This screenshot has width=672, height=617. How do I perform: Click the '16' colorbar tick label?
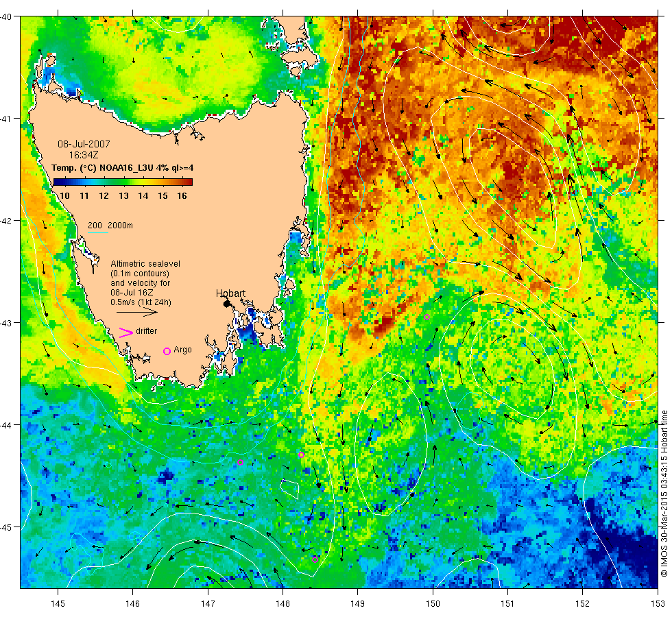pyautogui.click(x=182, y=196)
